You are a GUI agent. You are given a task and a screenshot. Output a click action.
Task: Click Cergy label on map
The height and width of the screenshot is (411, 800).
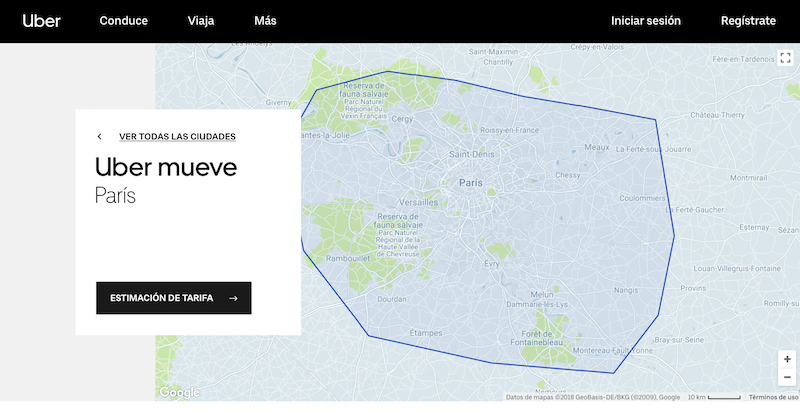pos(402,119)
